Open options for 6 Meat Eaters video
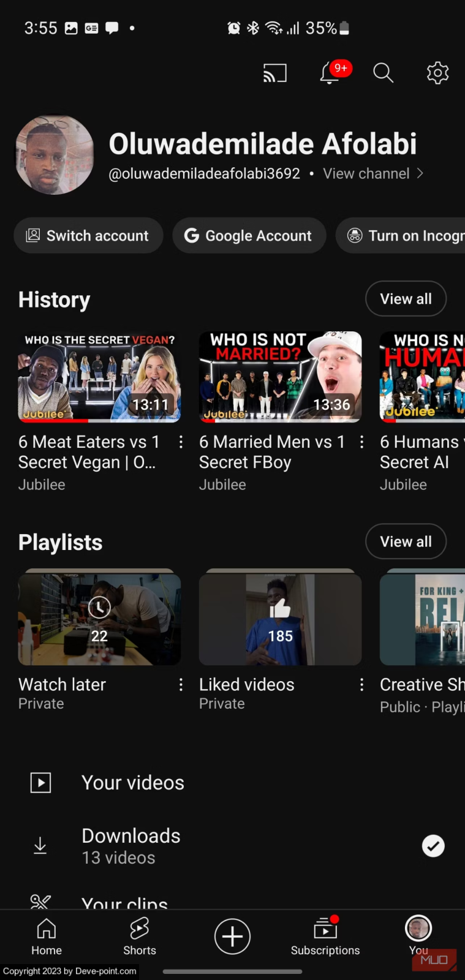 pos(181,442)
